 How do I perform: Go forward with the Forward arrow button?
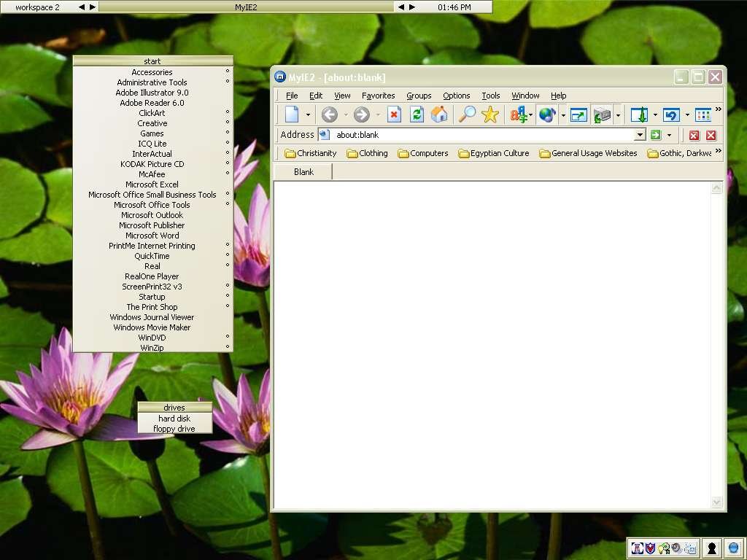click(362, 114)
